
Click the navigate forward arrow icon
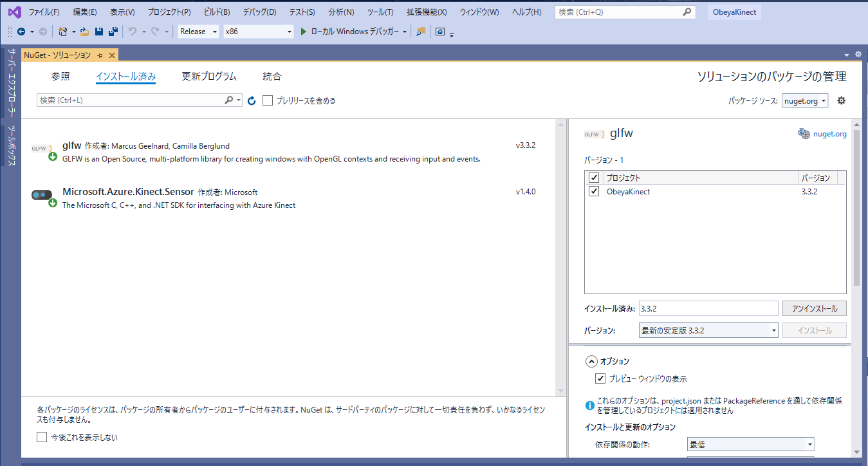(x=43, y=32)
